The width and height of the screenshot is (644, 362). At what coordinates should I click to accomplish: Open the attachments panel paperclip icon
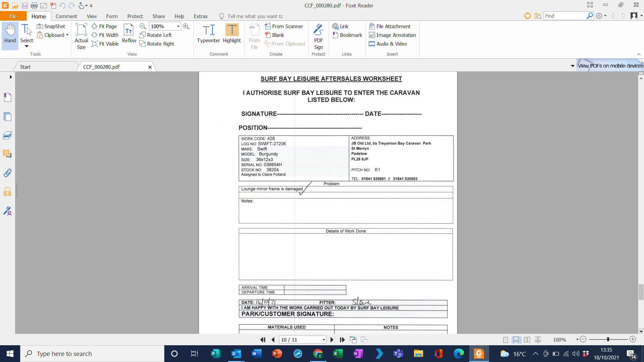click(x=7, y=173)
